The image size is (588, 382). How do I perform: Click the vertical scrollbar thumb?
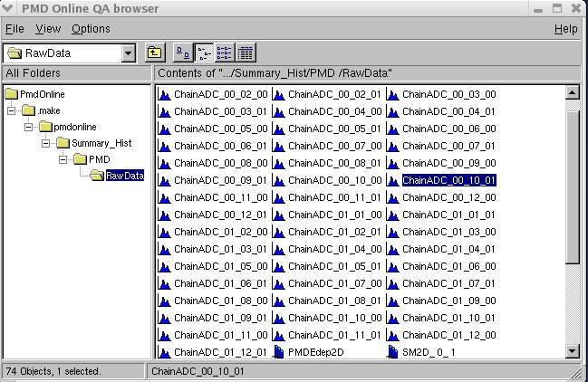pyautogui.click(x=572, y=186)
